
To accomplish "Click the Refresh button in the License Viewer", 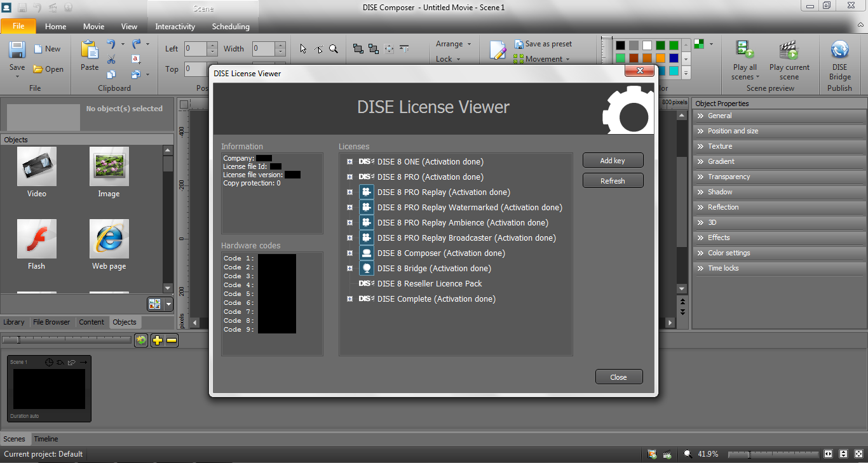I will coord(613,180).
